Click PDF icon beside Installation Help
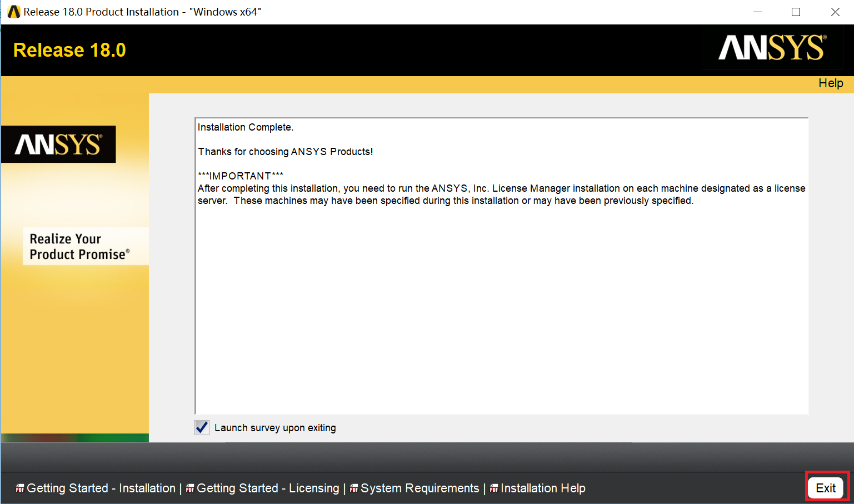Viewport: 854px width, 504px height. point(494,488)
